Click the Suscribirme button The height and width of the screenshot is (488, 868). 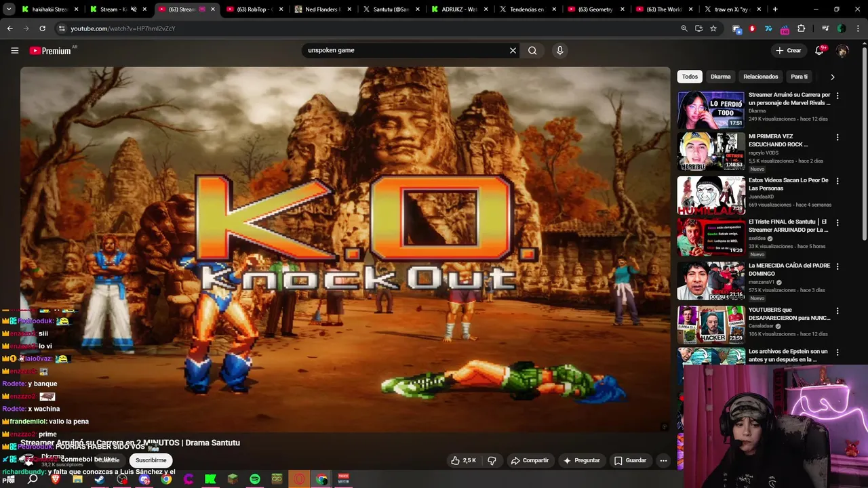point(151,460)
